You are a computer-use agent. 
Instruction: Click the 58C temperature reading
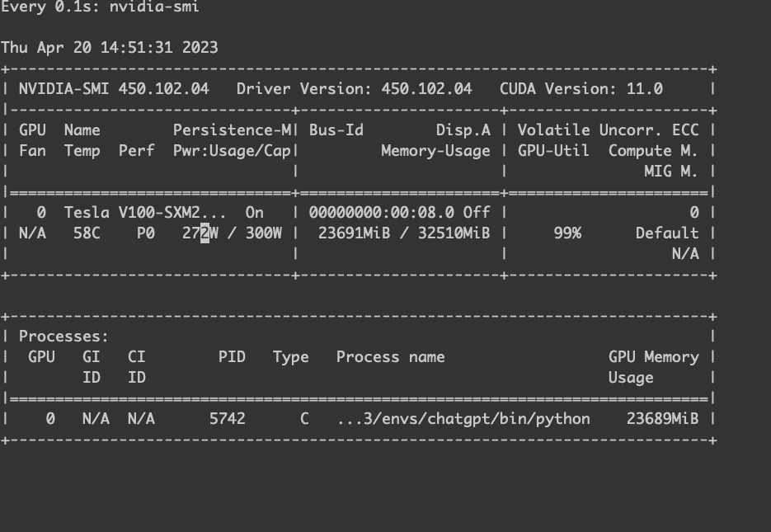click(x=87, y=233)
